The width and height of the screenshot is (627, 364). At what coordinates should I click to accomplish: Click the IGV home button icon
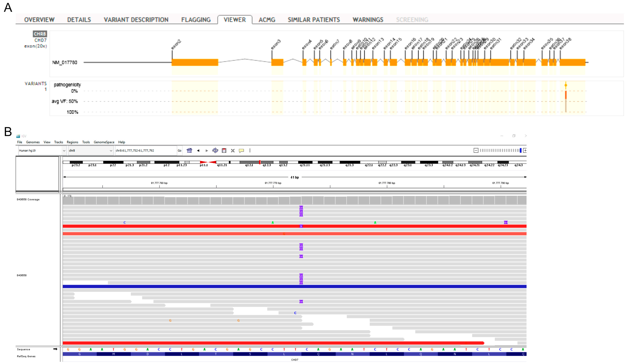point(189,150)
